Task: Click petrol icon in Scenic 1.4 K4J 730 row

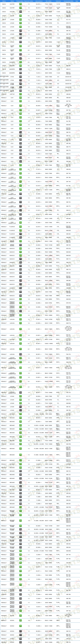Action: pos(20,616)
